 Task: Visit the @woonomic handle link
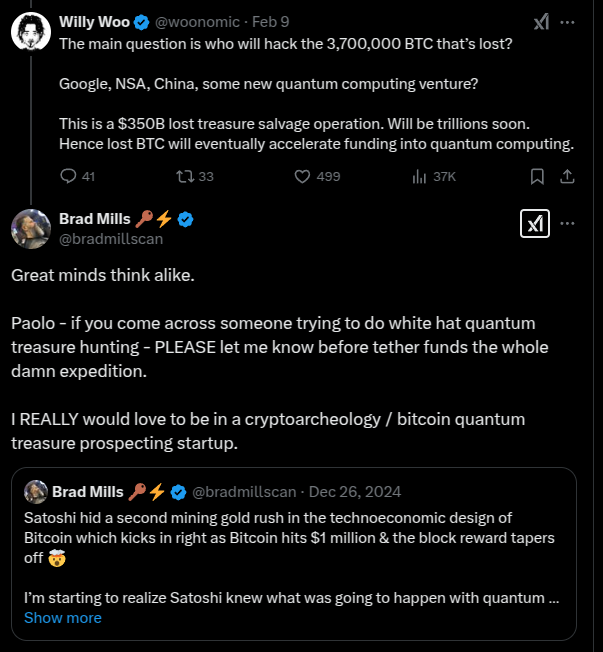197,22
